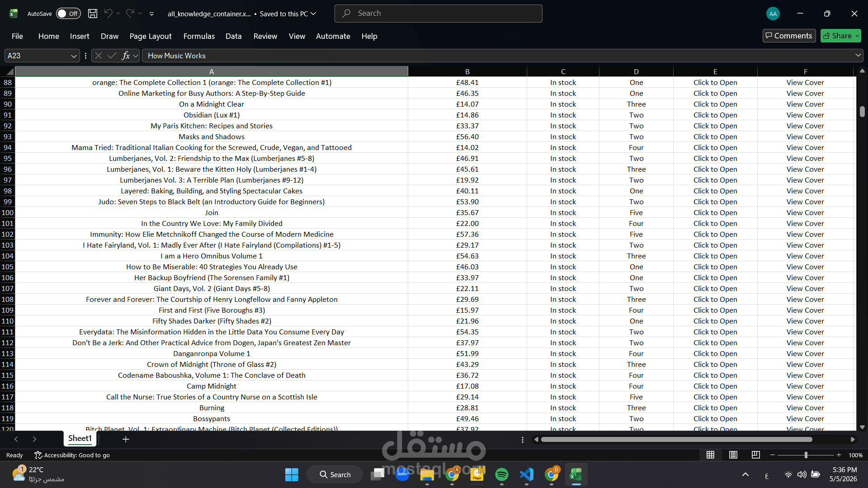The height and width of the screenshot is (488, 868).
Task: Click previous sheet navigation arrow
Action: (x=16, y=439)
